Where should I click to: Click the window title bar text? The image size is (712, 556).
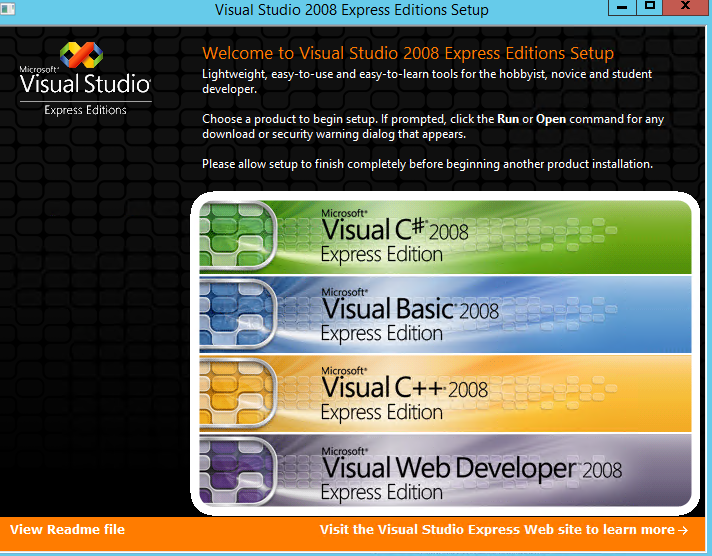[x=351, y=10]
